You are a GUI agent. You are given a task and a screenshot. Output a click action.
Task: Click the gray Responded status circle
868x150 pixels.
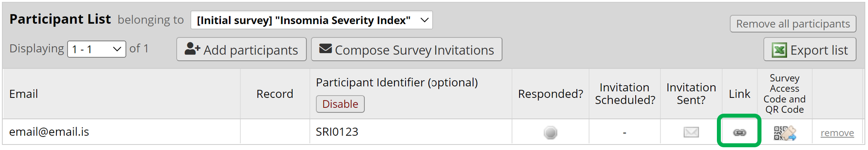pos(550,133)
